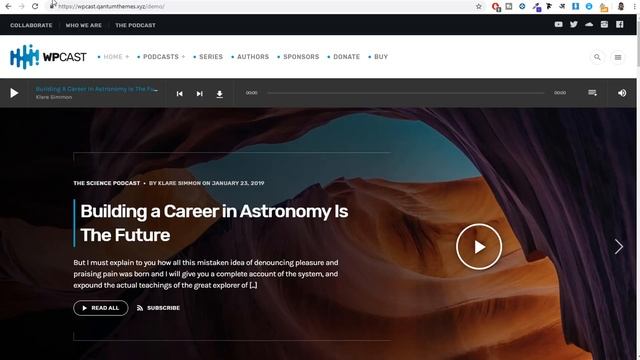
Task: Click the track title in the player bar
Action: tap(97, 89)
